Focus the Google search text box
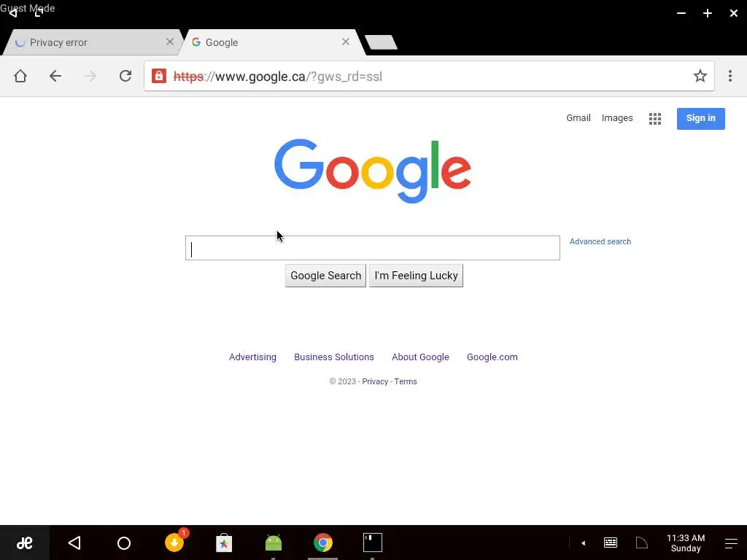The width and height of the screenshot is (747, 560). pyautogui.click(x=373, y=248)
